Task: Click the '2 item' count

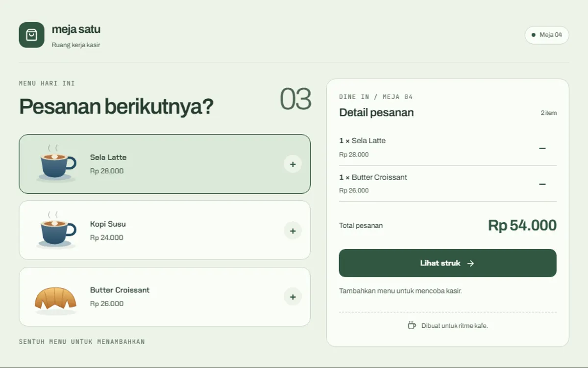Action: coord(549,113)
